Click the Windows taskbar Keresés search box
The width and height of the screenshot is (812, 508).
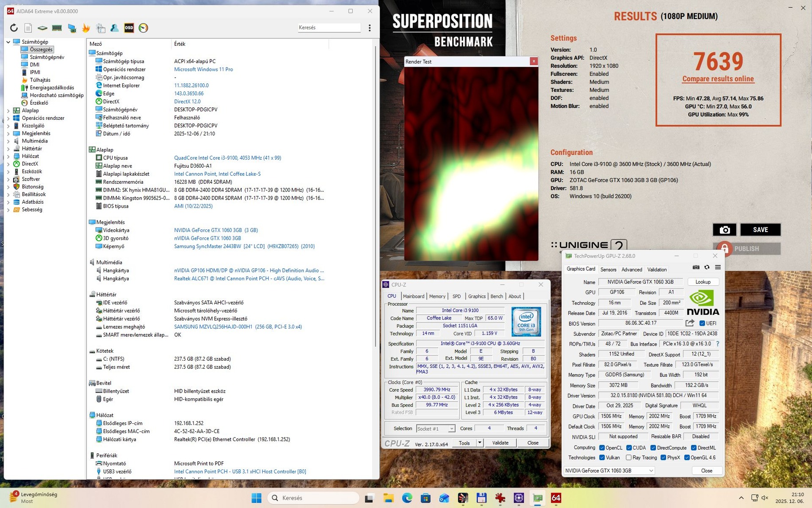pos(313,498)
